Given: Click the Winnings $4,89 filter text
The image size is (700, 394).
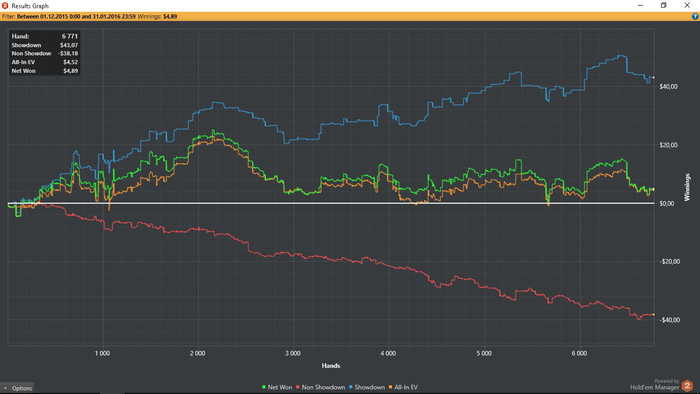Looking at the screenshot, I should tap(157, 17).
